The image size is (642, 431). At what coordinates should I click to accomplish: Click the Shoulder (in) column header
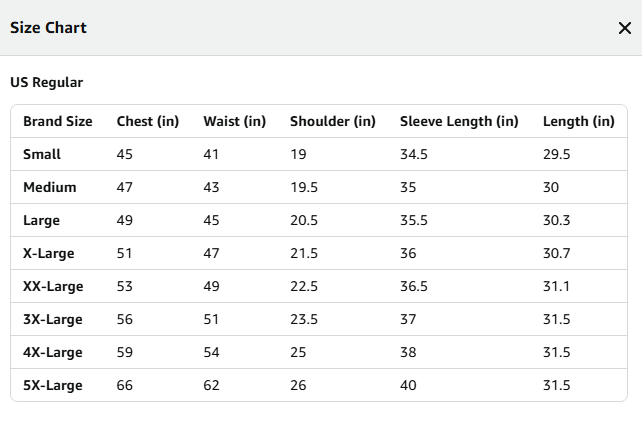tap(333, 121)
